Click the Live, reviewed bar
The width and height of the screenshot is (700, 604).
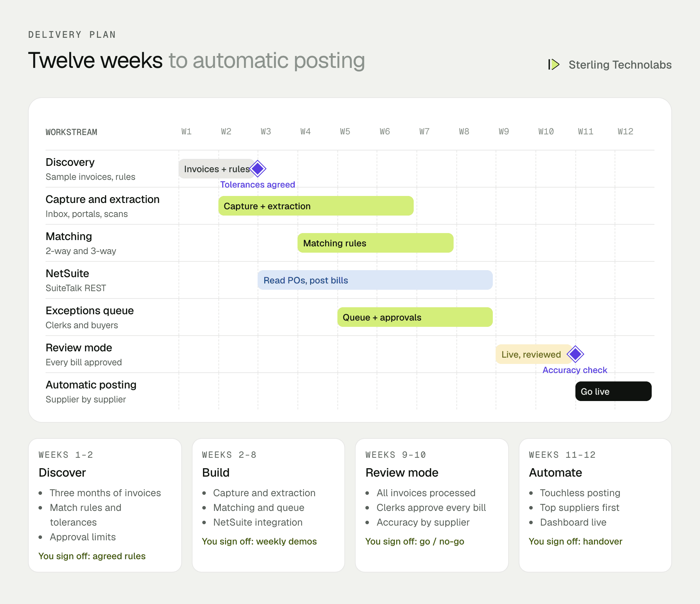coord(534,354)
